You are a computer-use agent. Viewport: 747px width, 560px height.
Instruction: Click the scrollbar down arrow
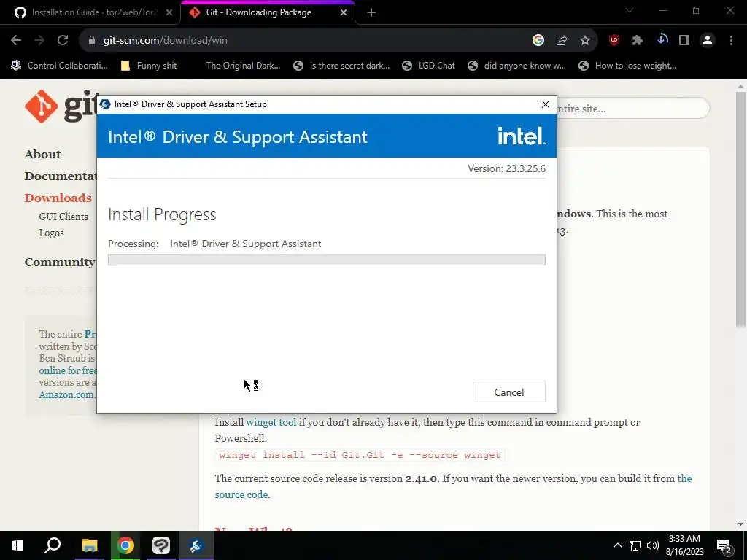[740, 524]
